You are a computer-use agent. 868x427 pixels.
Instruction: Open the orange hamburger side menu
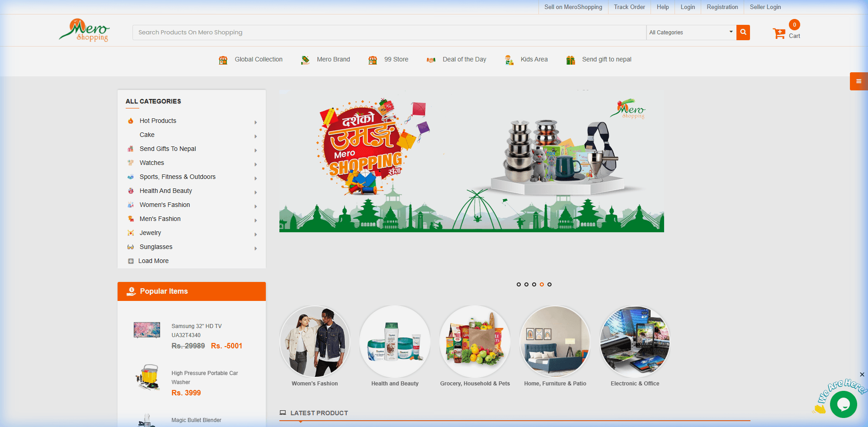[x=858, y=81]
